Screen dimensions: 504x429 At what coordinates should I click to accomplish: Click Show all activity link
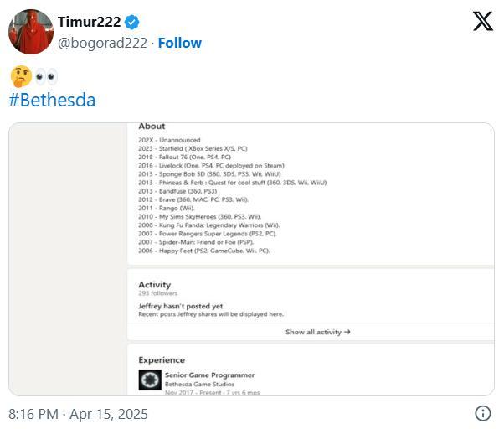click(x=317, y=332)
